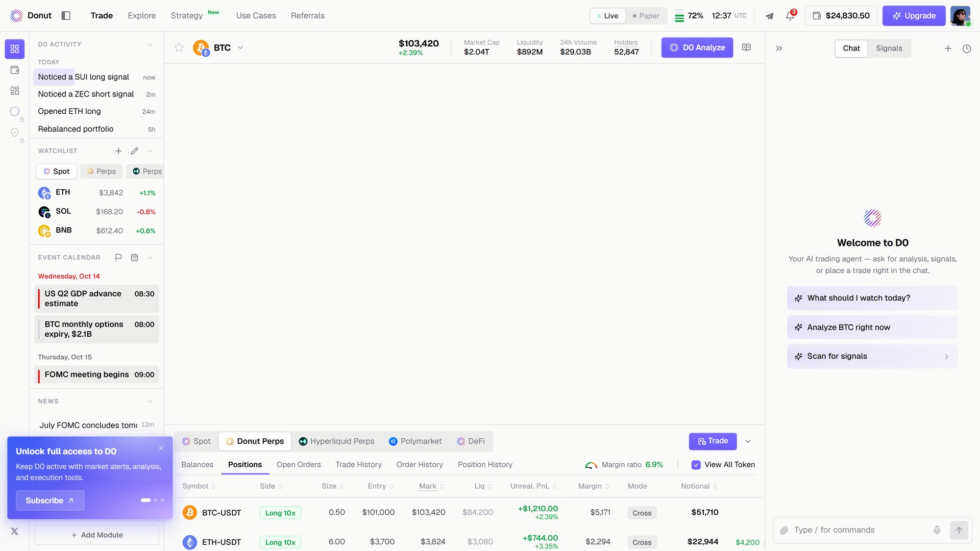980x551 pixels.
Task: Sort positions by Symbol column
Action: 199,486
